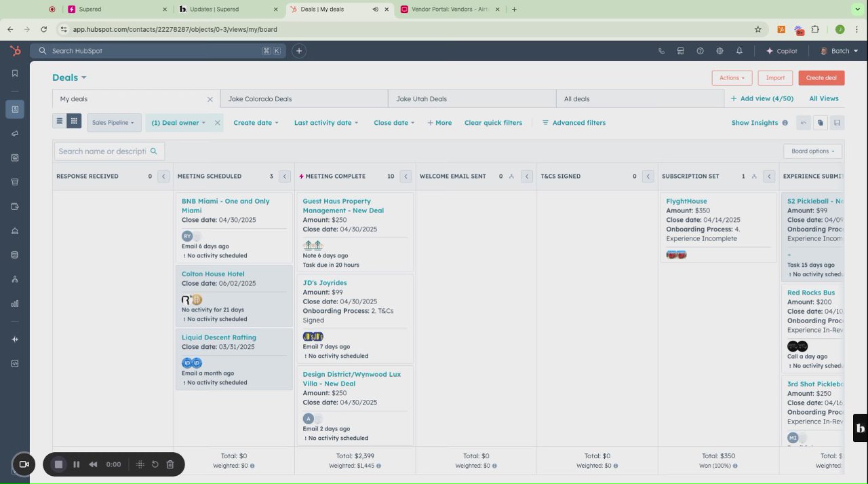
Task: Open the Data management database icon
Action: (x=15, y=255)
